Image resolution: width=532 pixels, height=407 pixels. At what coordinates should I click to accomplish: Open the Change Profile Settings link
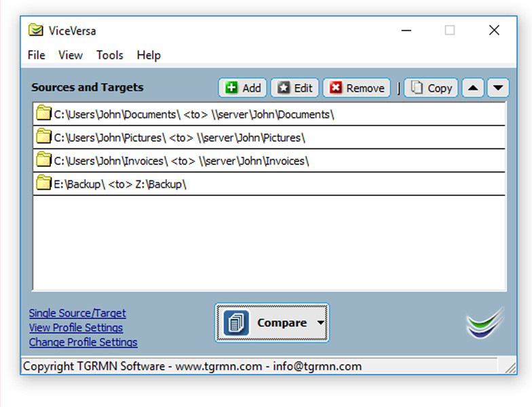point(83,342)
